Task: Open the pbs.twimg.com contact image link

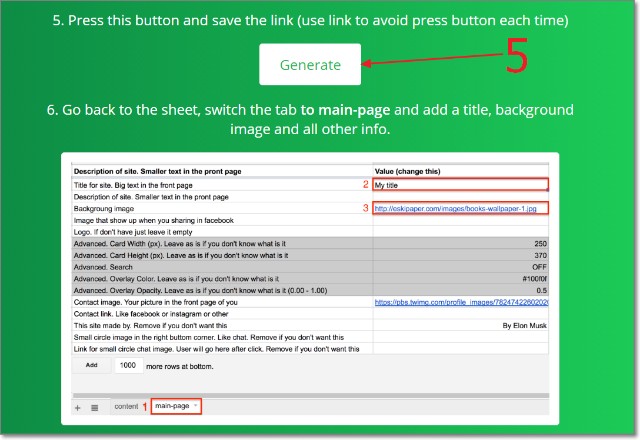Action: point(460,301)
